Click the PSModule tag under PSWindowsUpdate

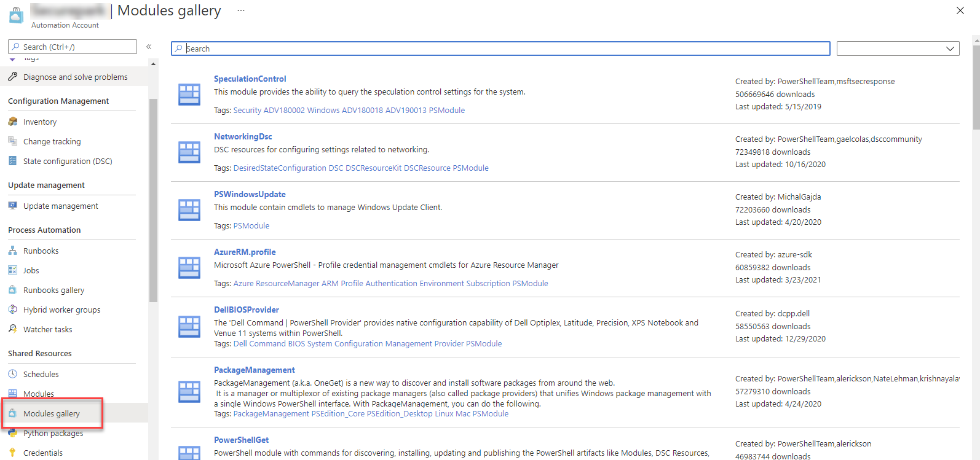tap(251, 225)
